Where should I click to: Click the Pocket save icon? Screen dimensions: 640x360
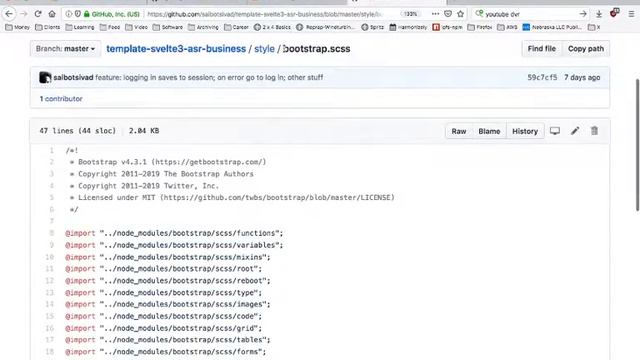pos(448,14)
